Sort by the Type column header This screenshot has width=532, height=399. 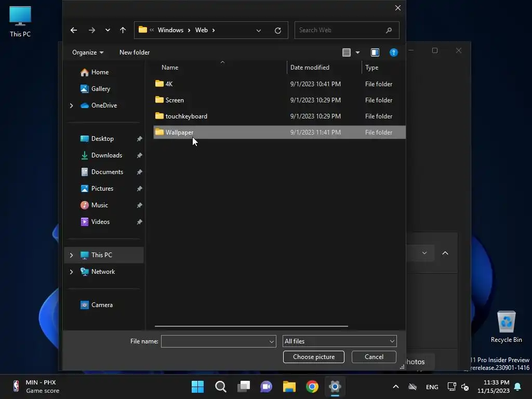(x=371, y=68)
